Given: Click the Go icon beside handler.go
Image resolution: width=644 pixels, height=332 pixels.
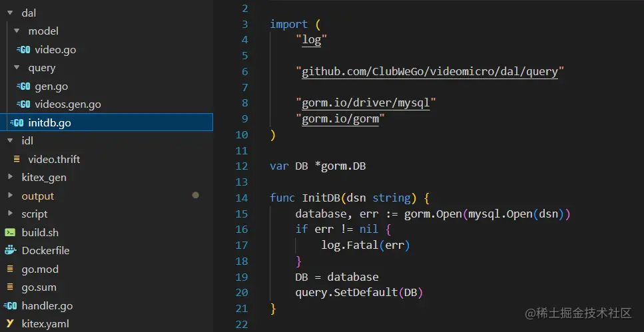Looking at the screenshot, I should 10,306.
